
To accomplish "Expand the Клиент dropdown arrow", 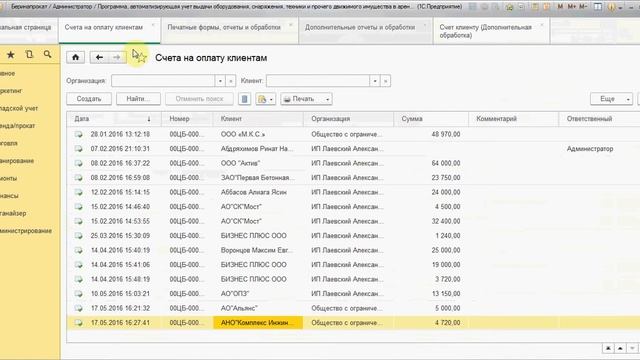I will coord(375,81).
